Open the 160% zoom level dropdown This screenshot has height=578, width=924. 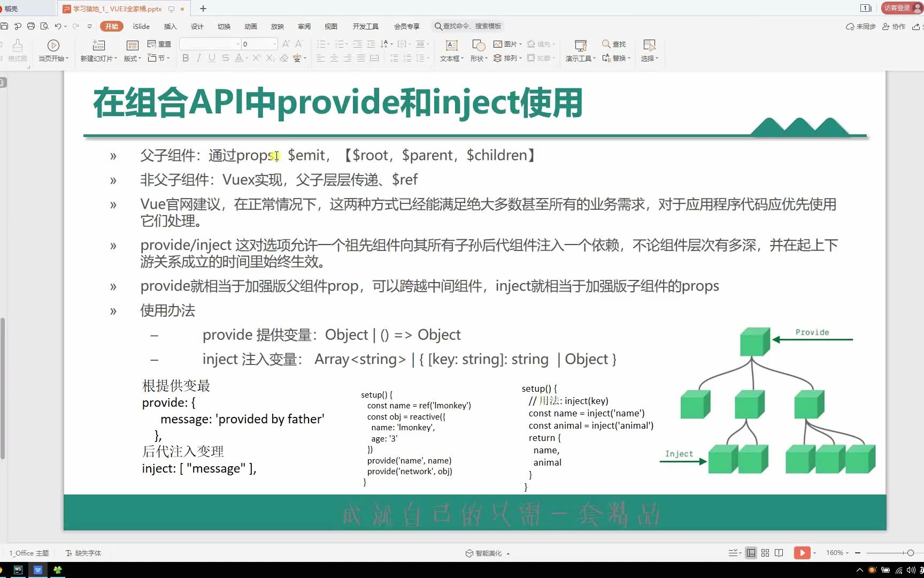coord(837,553)
